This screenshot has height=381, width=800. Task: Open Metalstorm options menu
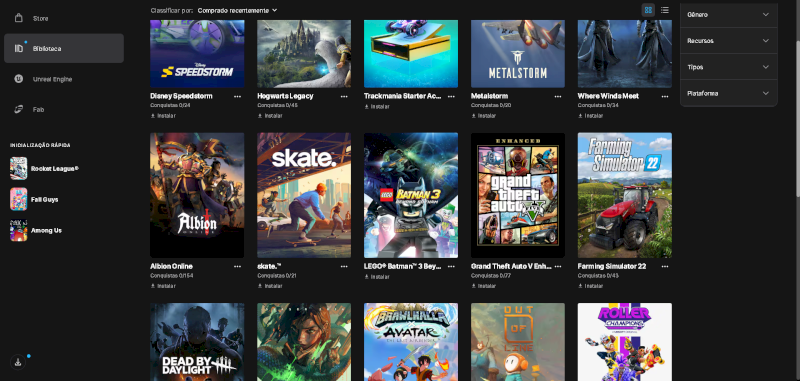[558, 96]
